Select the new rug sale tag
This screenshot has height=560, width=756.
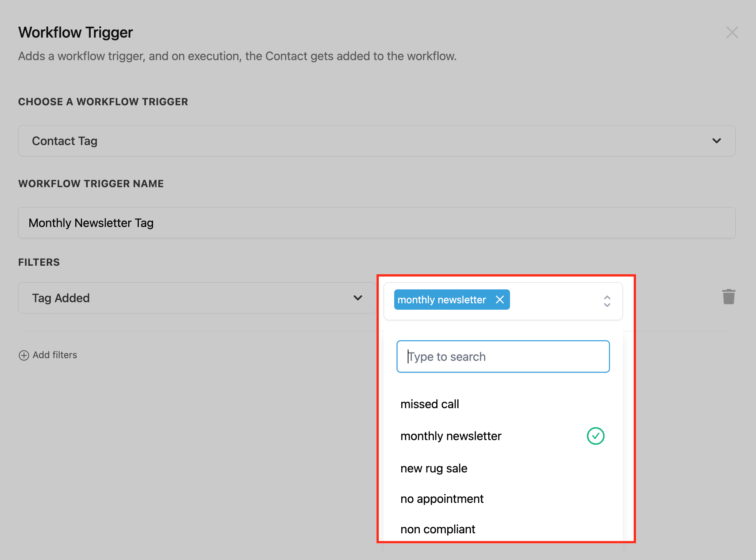tap(434, 468)
